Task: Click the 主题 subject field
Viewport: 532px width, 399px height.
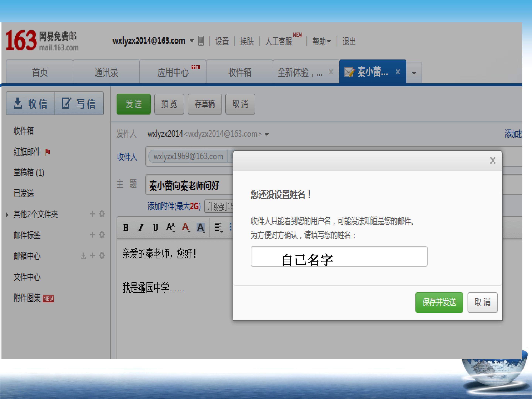Action: pyautogui.click(x=189, y=185)
